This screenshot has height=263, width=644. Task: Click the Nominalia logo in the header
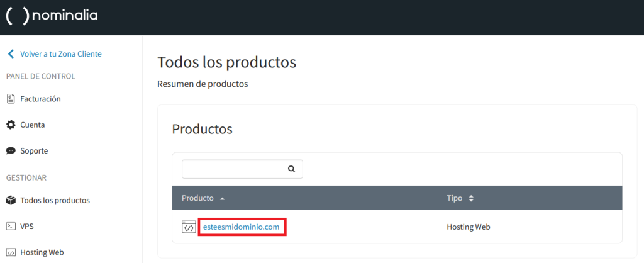click(52, 16)
